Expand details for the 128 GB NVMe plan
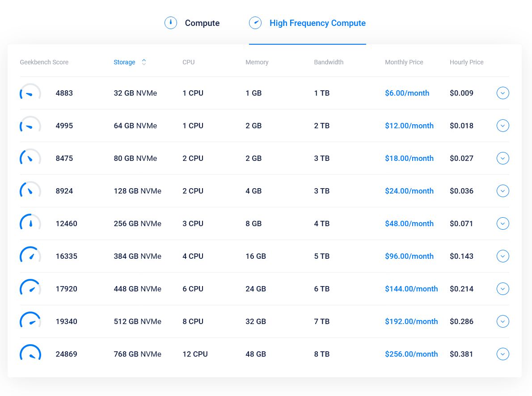The height and width of the screenshot is (396, 532). (x=503, y=191)
